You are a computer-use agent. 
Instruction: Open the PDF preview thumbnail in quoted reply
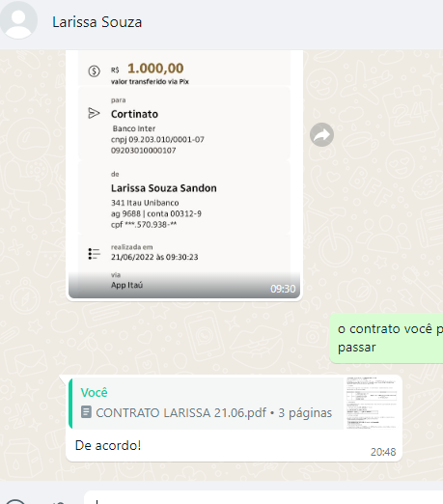[372, 403]
